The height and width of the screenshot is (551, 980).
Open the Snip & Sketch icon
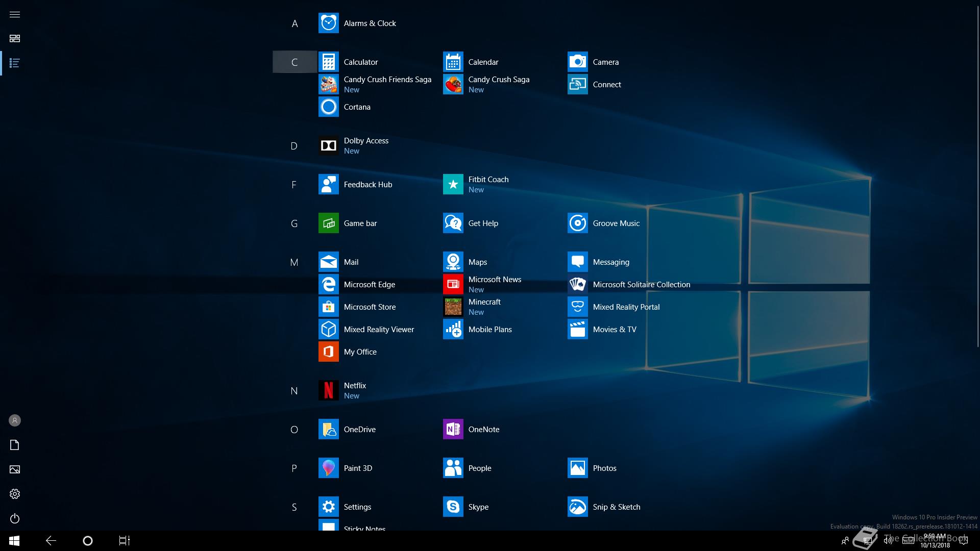click(577, 507)
